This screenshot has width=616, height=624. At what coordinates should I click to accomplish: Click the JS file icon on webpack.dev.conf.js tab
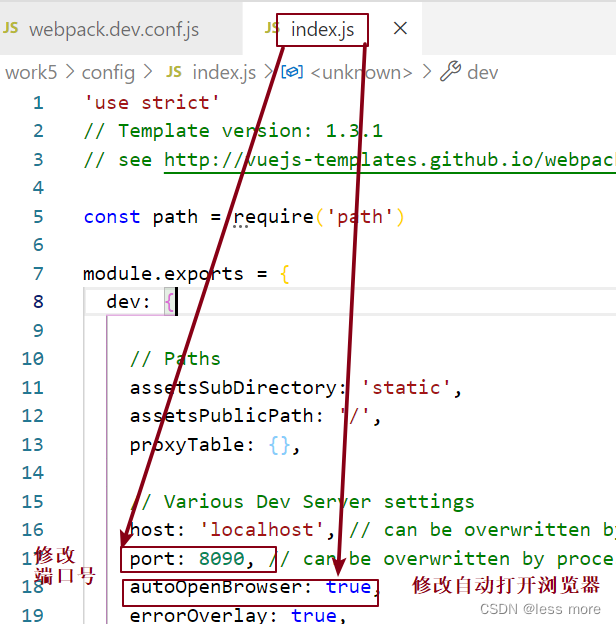click(10, 28)
